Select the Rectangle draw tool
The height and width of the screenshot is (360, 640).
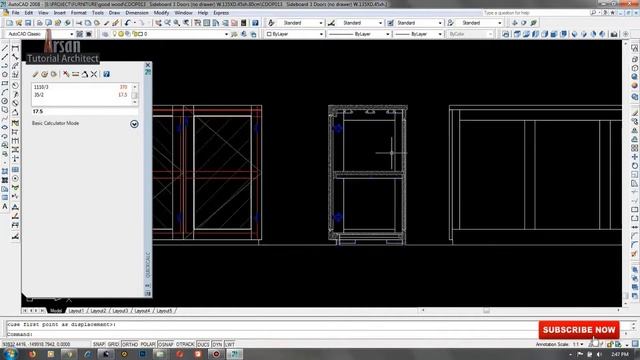click(5, 83)
